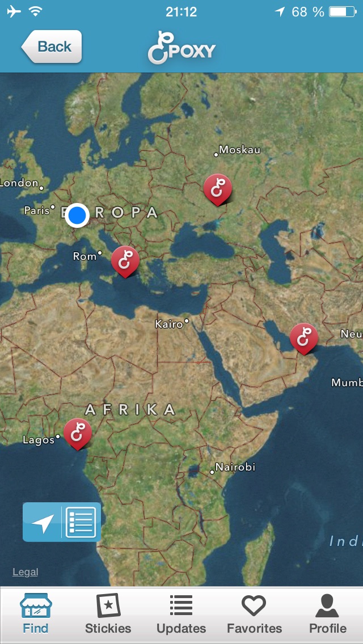Go to the Favorites tab
This screenshot has width=363, height=644.
pos(254,614)
